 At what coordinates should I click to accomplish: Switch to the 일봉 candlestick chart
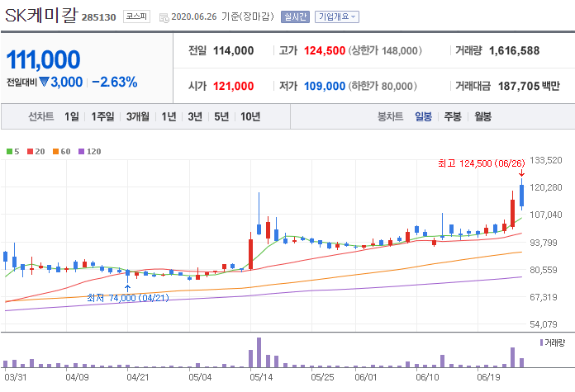(x=423, y=116)
